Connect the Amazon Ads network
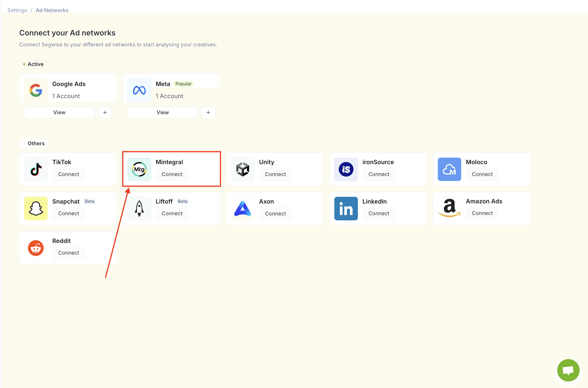 click(482, 213)
